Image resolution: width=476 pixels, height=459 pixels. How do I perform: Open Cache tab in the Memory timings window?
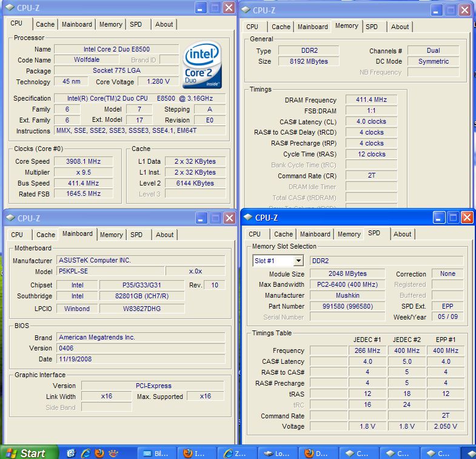[281, 27]
